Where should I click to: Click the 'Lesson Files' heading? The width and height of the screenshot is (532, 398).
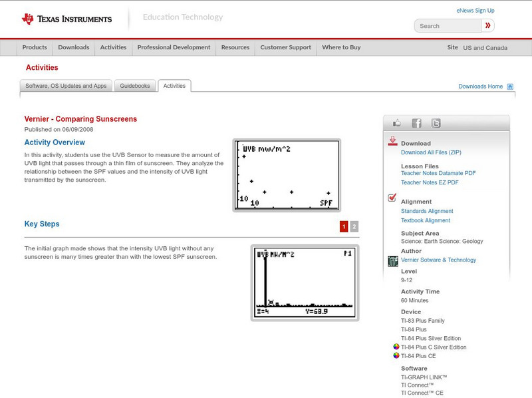click(420, 166)
